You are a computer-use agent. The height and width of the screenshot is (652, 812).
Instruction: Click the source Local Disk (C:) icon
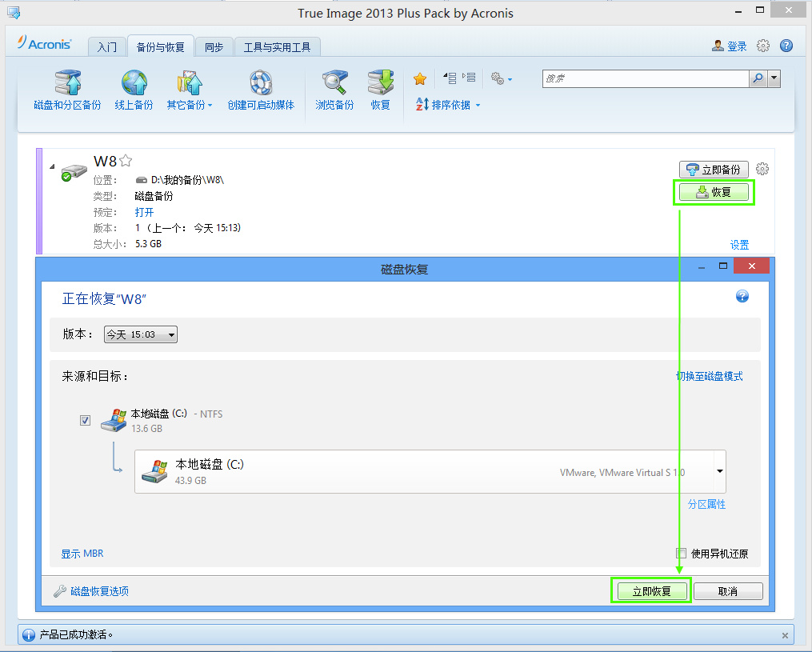point(114,420)
